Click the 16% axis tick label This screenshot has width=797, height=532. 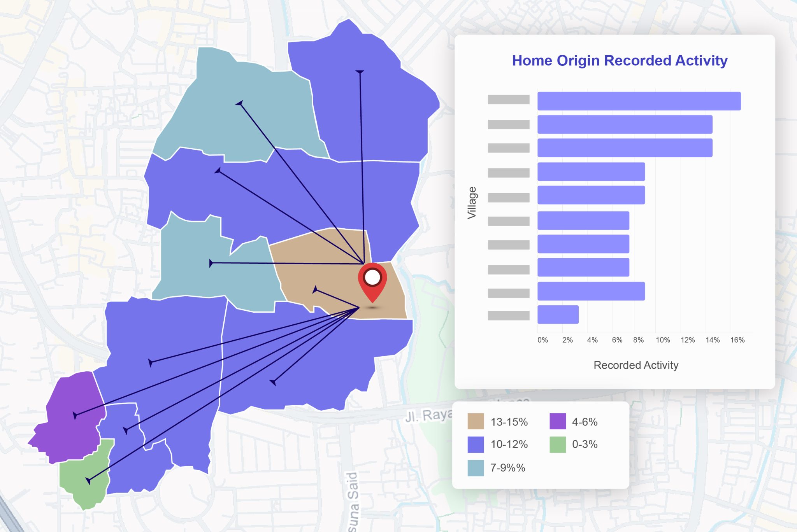point(737,340)
